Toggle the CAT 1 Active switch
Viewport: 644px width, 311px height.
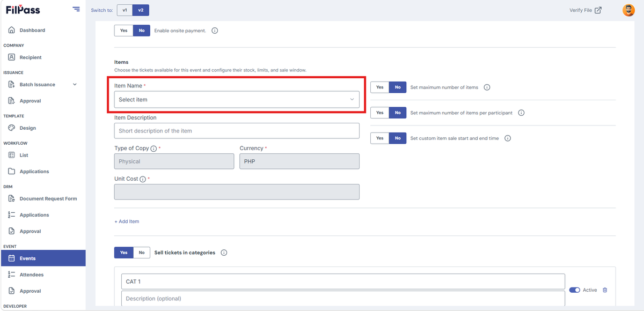(x=574, y=290)
